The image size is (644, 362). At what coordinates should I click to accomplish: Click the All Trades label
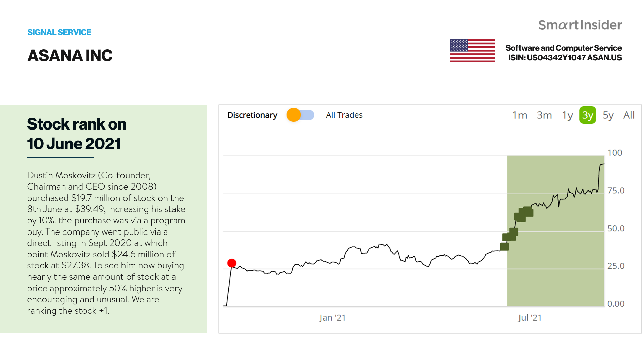click(x=344, y=115)
